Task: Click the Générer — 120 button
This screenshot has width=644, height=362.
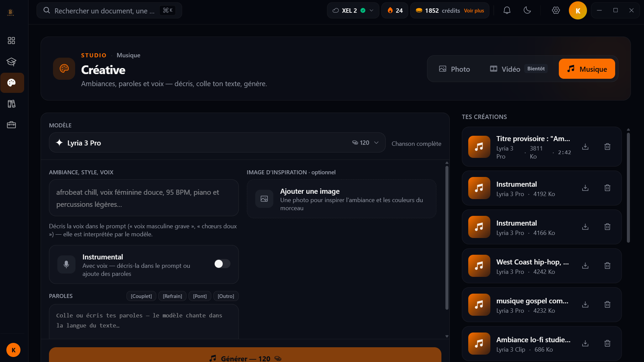Action: point(245,355)
